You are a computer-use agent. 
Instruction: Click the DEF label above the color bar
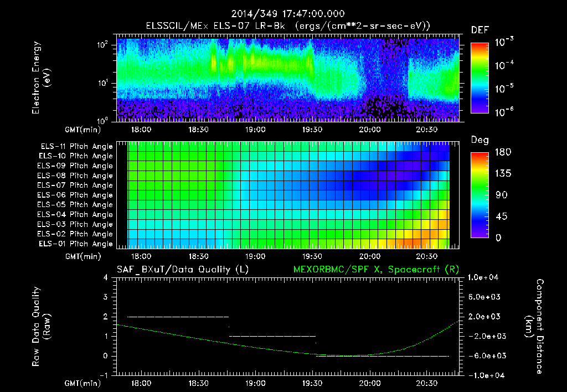480,30
